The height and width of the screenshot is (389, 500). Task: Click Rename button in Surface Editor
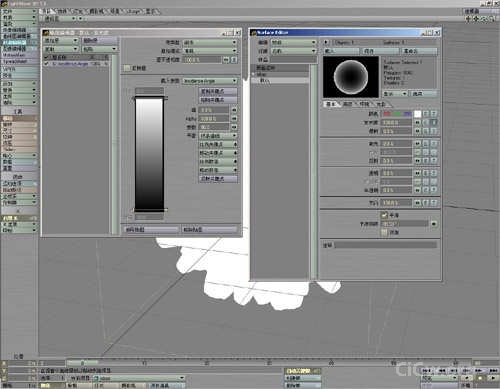point(419,51)
